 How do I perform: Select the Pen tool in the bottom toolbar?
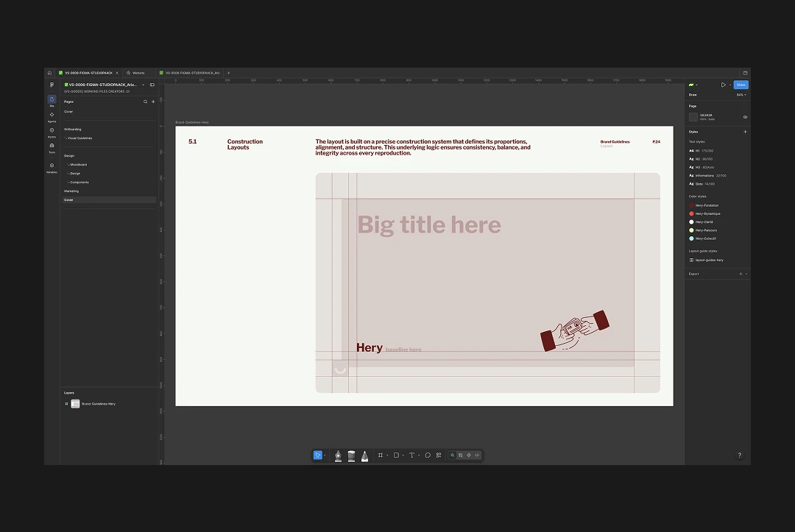click(338, 455)
